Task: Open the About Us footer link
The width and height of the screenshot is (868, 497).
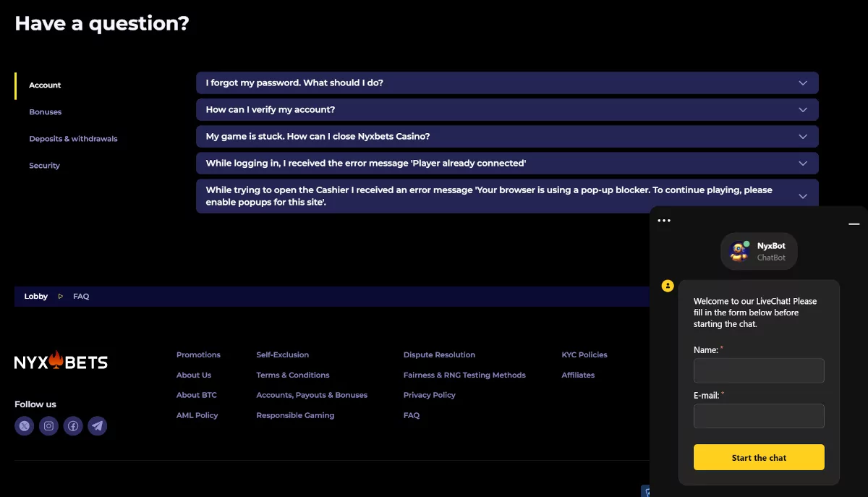Action: click(194, 375)
